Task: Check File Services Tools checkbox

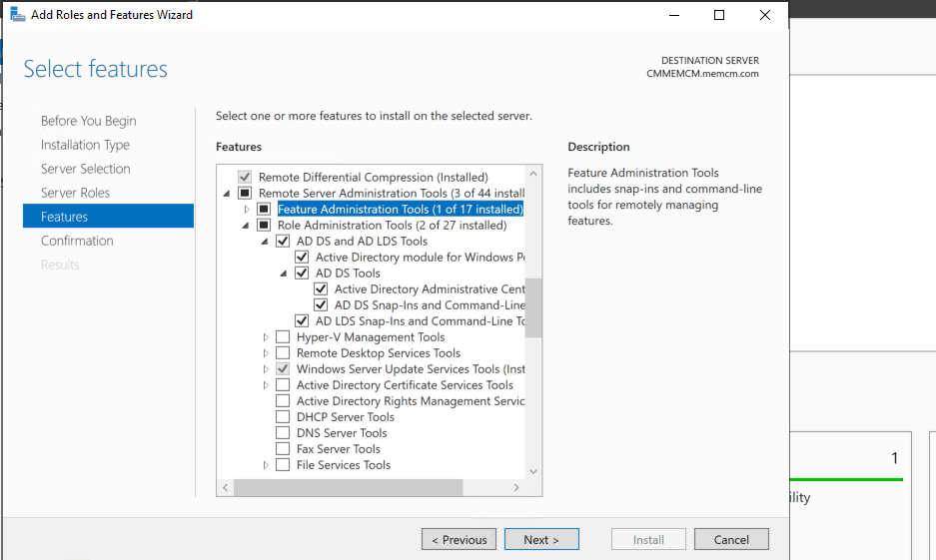Action: [283, 465]
